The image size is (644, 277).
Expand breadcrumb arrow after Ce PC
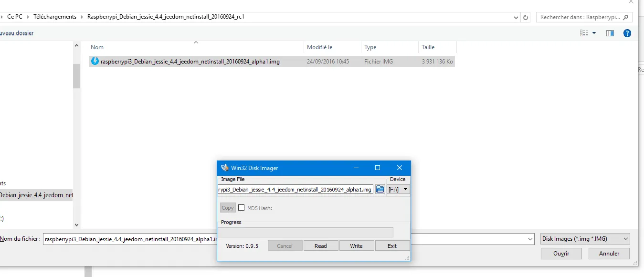pos(28,17)
